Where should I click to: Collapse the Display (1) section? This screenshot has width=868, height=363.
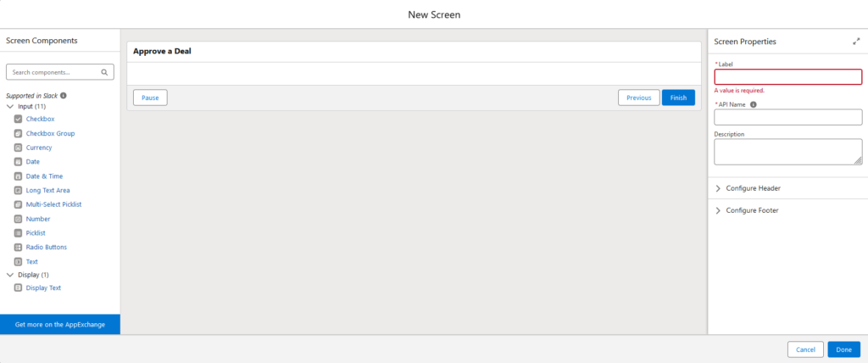pyautogui.click(x=10, y=275)
